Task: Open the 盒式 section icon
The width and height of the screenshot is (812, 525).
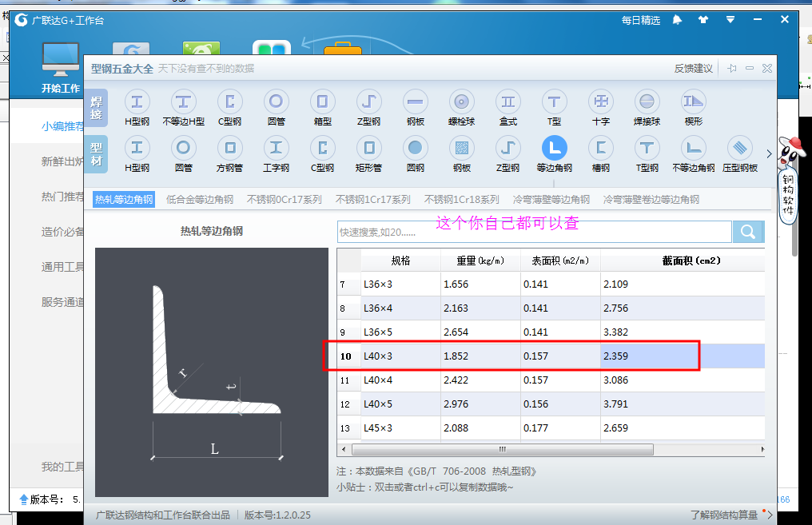Action: pos(508,101)
